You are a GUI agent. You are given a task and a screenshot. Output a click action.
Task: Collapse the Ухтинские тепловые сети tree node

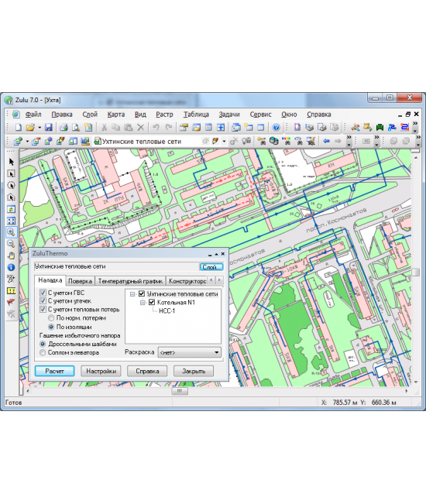pyautogui.click(x=132, y=293)
